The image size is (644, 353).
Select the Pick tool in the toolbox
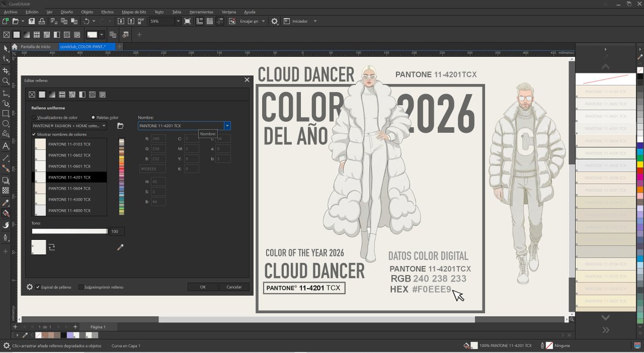tap(6, 48)
